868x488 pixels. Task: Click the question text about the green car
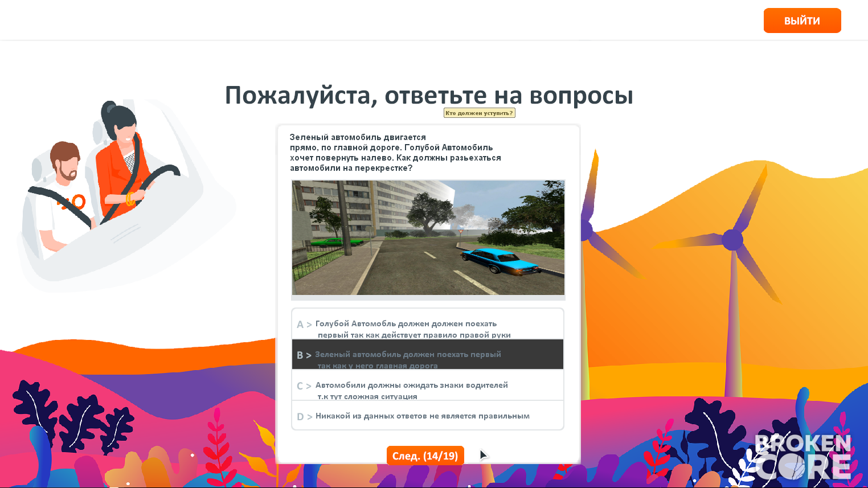tap(395, 153)
